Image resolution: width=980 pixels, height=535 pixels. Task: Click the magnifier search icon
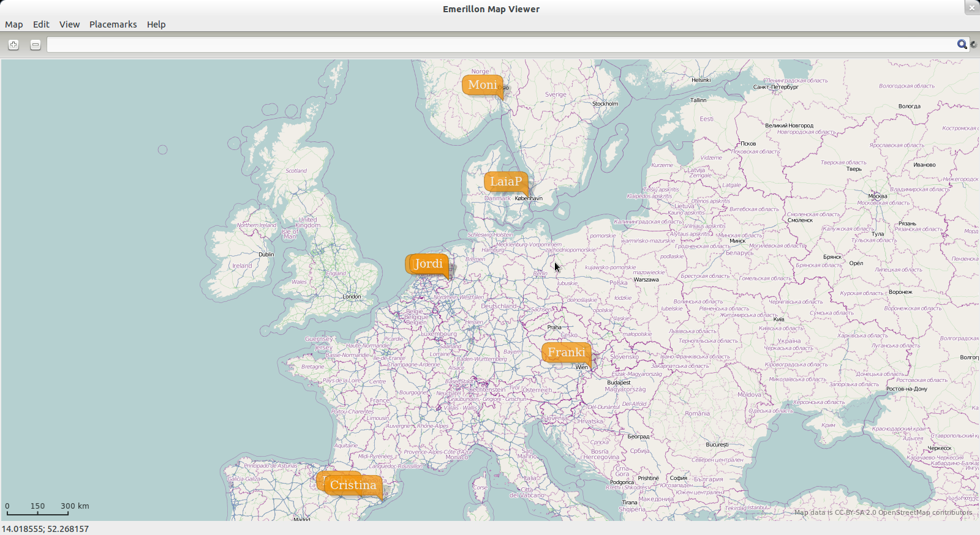click(x=962, y=44)
